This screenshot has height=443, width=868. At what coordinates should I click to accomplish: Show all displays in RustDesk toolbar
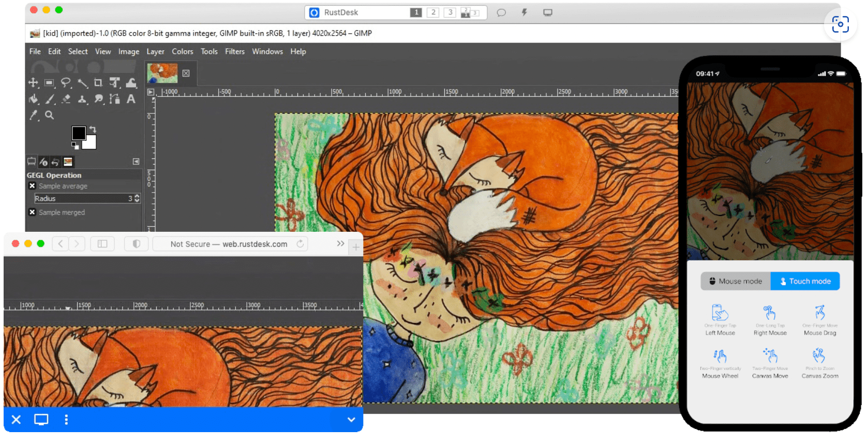click(x=470, y=12)
